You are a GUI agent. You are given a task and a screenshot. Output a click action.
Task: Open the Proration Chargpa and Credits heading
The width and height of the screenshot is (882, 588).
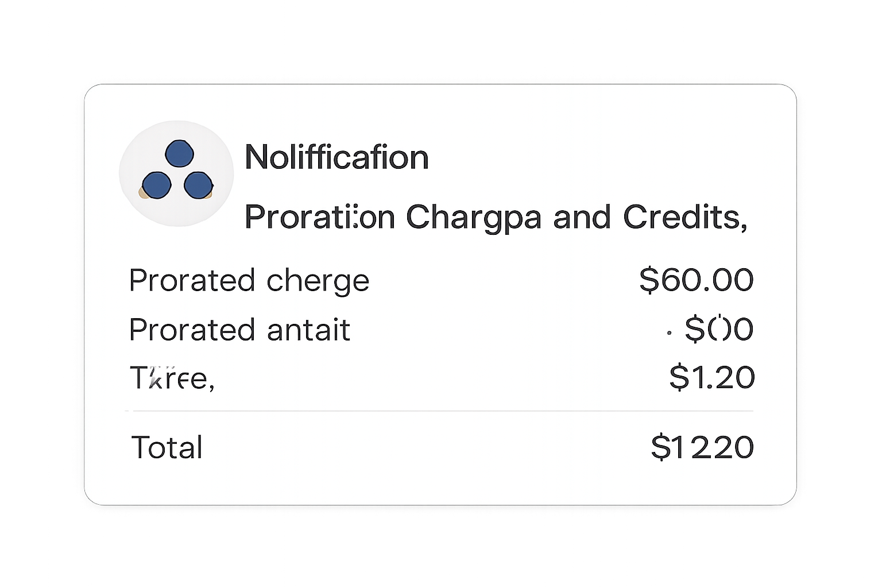coord(496,217)
